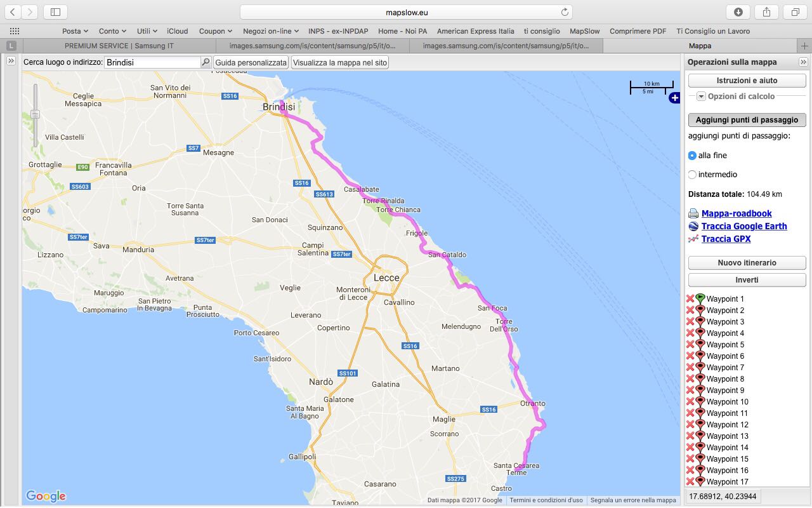The image size is (812, 508).
Task: Delete Waypoint 1 with red X
Action: tap(691, 298)
